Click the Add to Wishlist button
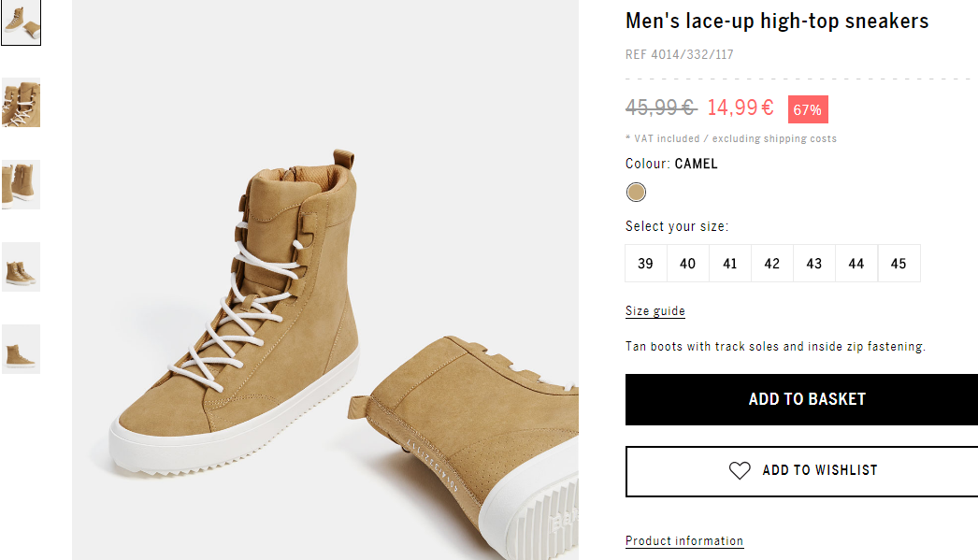Screen dimensions: 978x560 (801, 471)
